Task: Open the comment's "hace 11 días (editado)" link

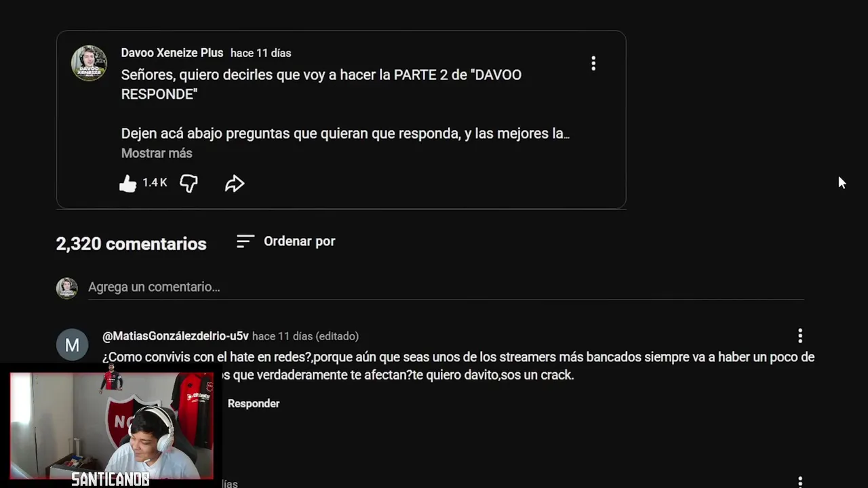Action: 305,336
